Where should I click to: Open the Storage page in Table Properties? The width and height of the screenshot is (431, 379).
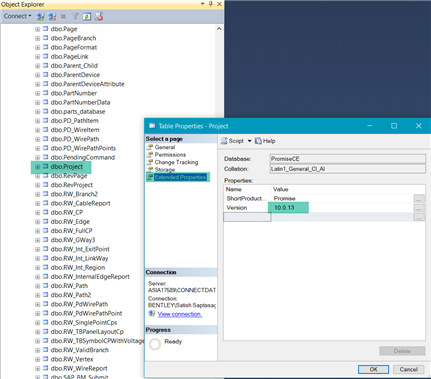(165, 170)
